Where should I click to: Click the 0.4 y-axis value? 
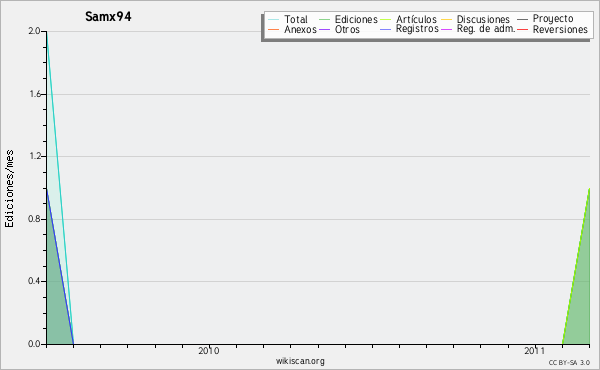(34, 281)
